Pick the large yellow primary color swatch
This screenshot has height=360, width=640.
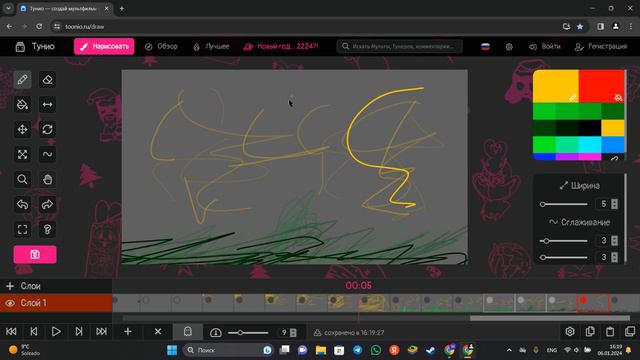click(556, 86)
